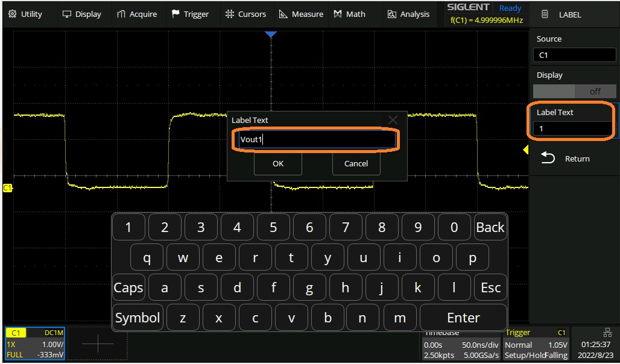Click the Return arrow icon
The width and height of the screenshot is (620, 364).
click(x=548, y=158)
